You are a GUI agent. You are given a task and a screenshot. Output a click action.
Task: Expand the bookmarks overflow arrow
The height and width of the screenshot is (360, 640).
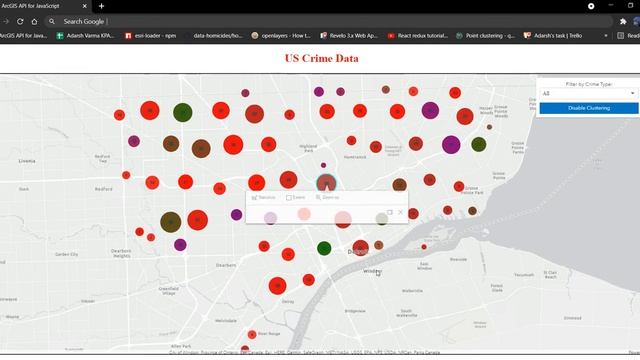606,36
